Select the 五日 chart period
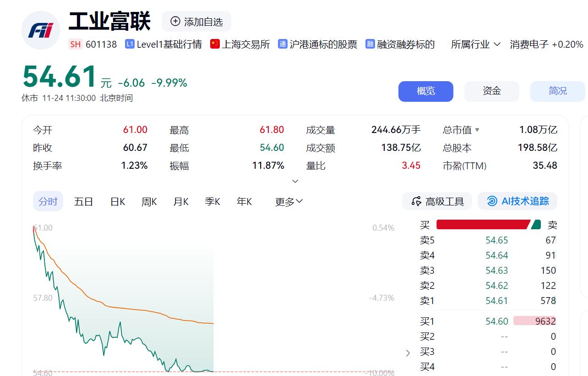The height and width of the screenshot is (376, 588). point(83,202)
